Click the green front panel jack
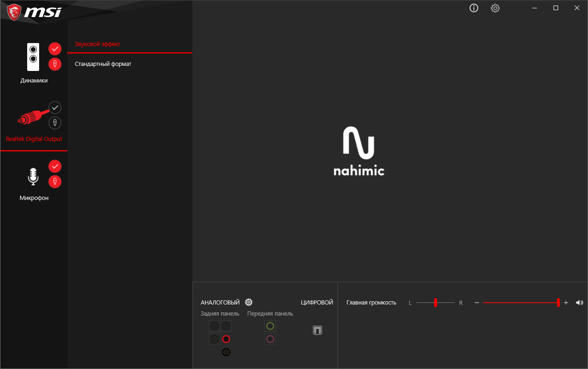 tap(270, 326)
